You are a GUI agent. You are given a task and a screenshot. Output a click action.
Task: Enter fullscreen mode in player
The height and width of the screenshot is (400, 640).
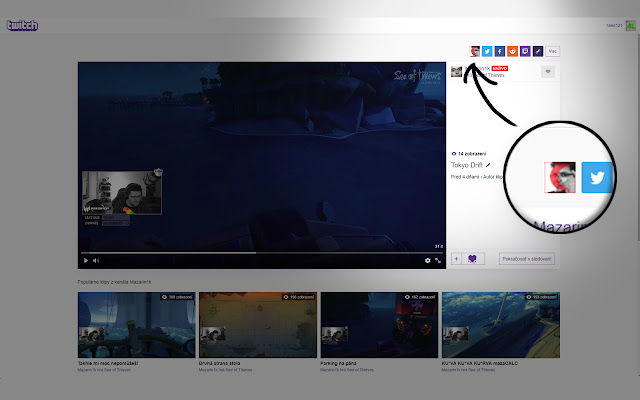[x=438, y=260]
